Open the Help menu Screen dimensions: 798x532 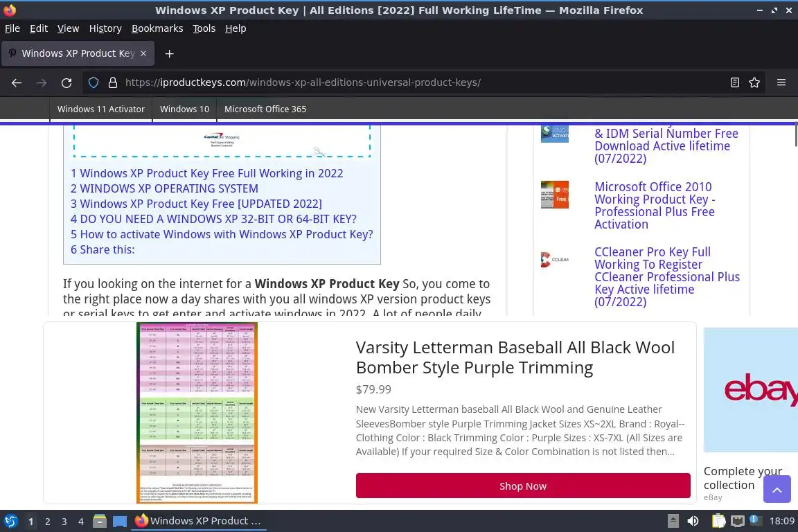tap(236, 28)
